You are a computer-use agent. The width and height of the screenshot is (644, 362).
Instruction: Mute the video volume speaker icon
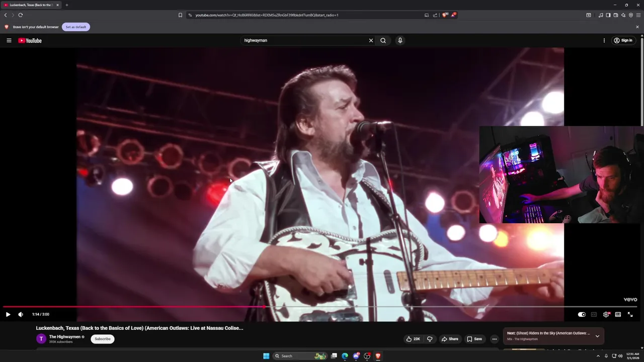pos(21,314)
